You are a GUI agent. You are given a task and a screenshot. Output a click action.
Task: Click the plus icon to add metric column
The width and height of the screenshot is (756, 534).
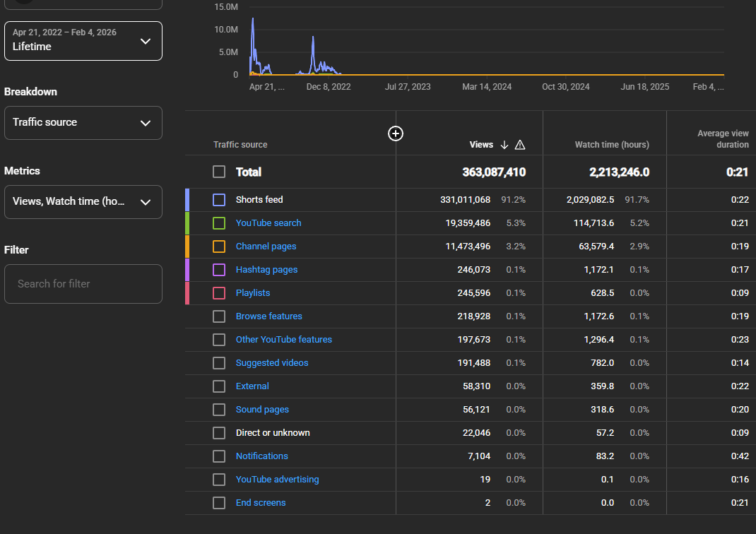tap(396, 133)
